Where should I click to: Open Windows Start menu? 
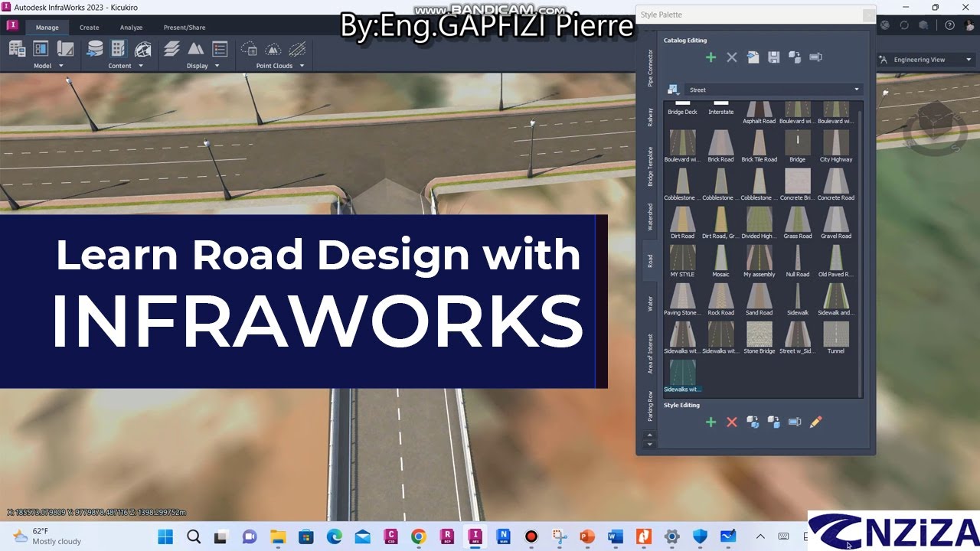[165, 536]
